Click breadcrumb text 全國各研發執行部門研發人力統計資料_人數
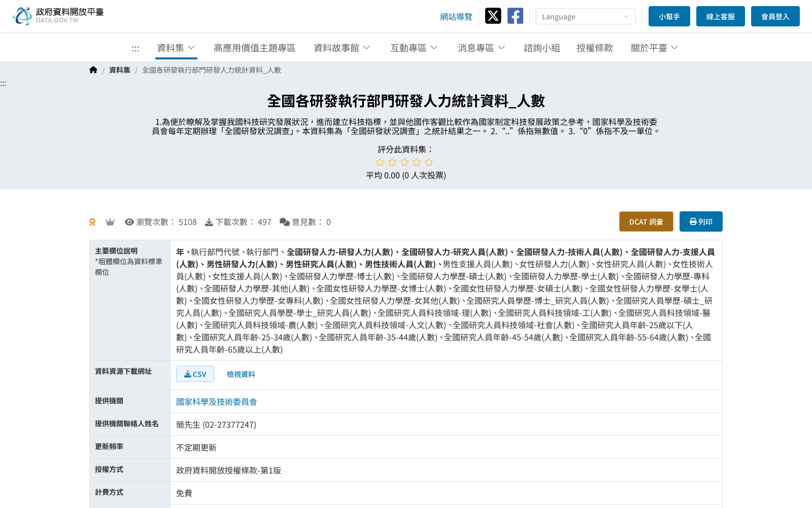 tap(212, 70)
